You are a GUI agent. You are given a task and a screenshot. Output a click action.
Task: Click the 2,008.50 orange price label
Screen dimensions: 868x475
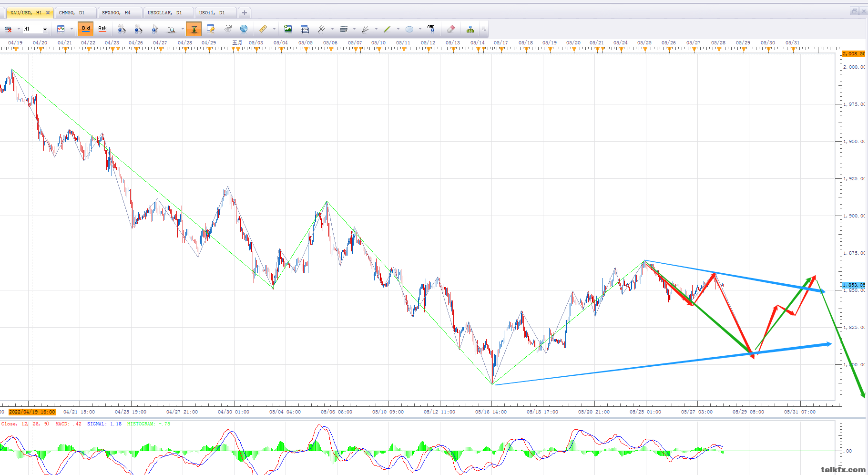(854, 53)
